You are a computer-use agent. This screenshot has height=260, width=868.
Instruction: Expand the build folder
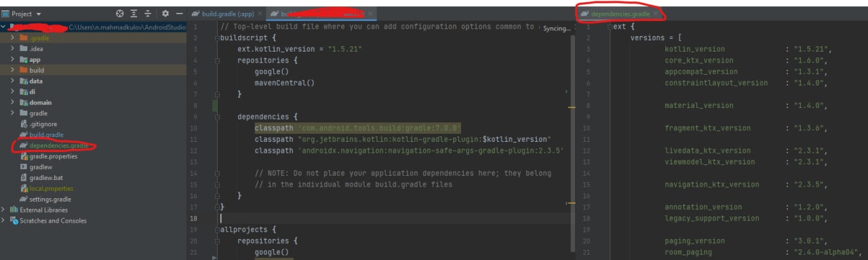[12, 70]
